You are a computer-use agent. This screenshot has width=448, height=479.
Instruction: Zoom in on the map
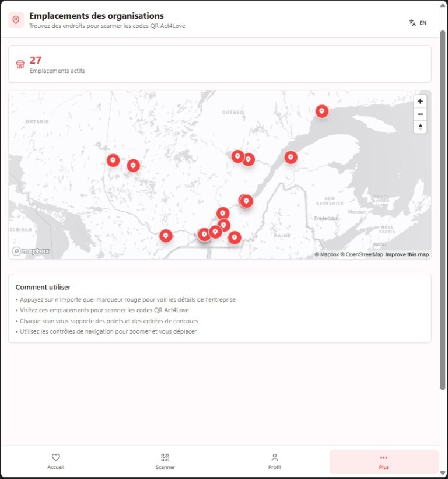tap(420, 102)
